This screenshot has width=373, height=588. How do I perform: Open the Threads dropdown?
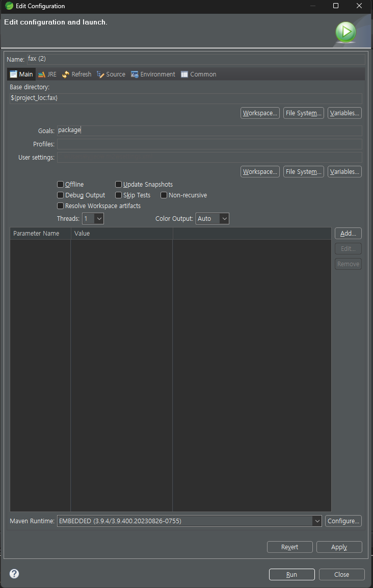[x=93, y=219]
